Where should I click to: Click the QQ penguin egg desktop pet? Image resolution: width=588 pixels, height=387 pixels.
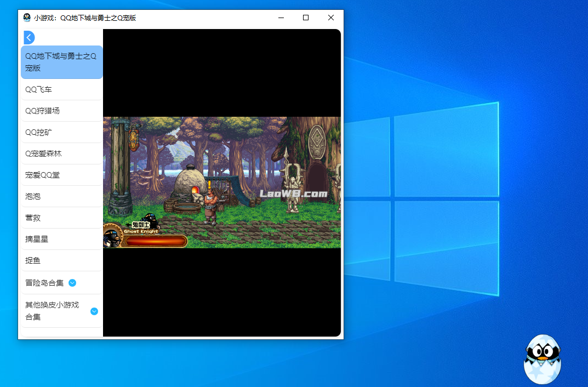543,359
